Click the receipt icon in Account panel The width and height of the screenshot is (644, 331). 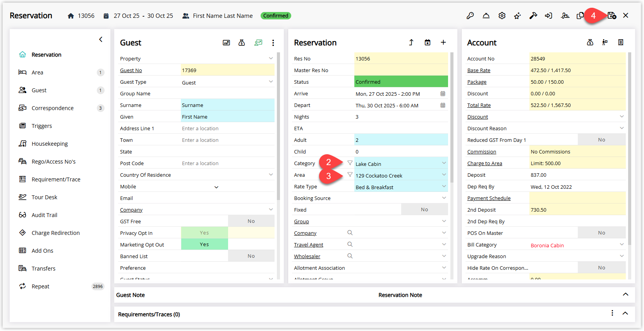point(621,42)
